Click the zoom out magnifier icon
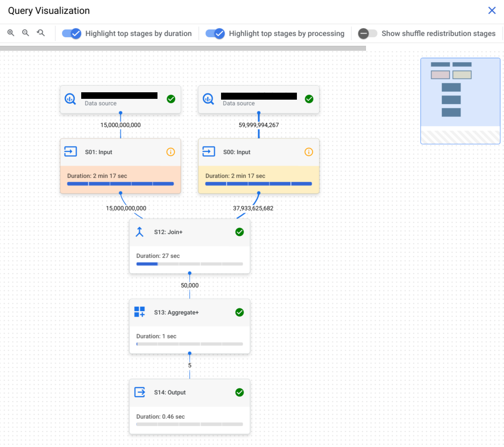The height and width of the screenshot is (447, 504). [25, 33]
